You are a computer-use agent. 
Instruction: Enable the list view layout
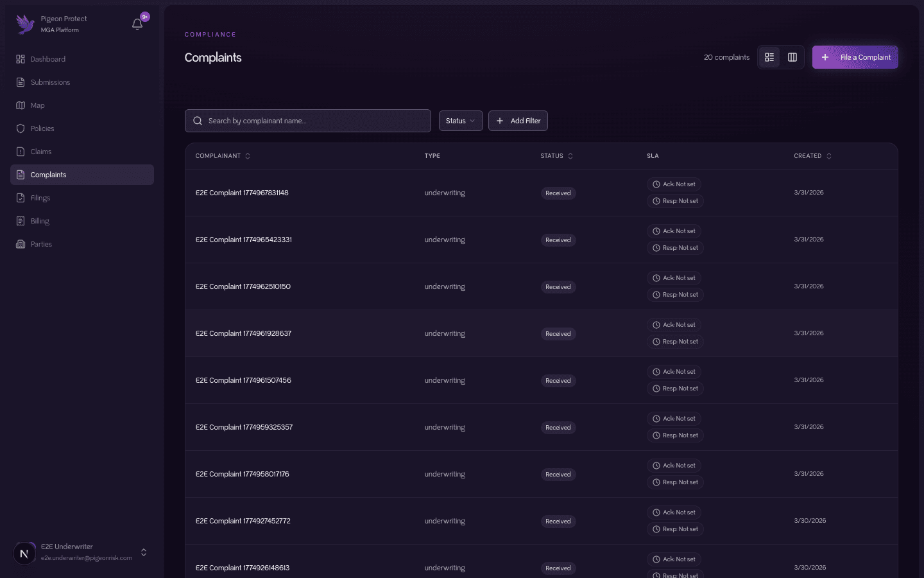[x=769, y=57]
